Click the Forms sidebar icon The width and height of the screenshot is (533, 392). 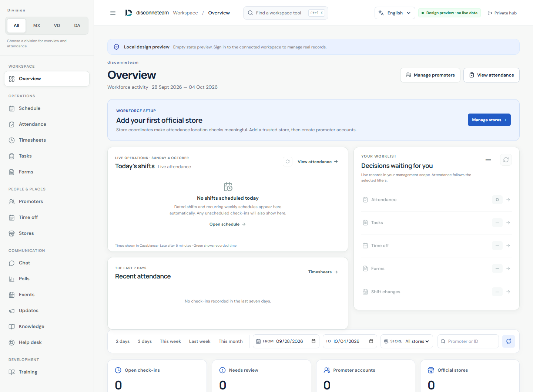point(12,172)
